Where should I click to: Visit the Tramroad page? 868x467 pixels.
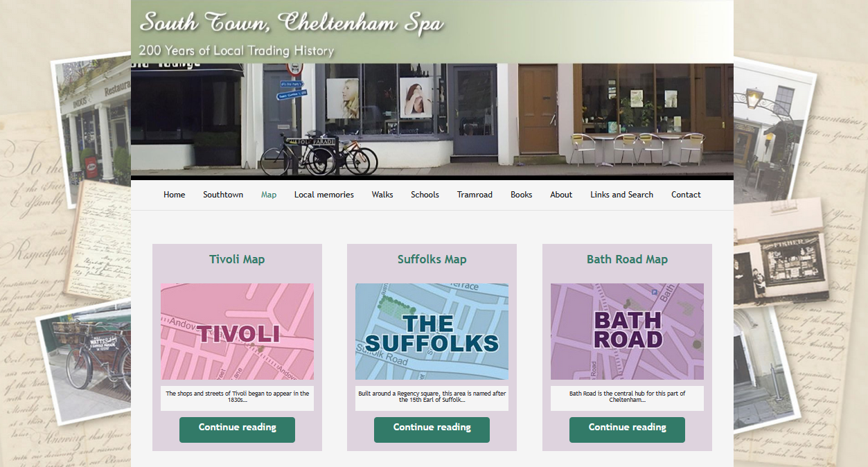click(475, 195)
